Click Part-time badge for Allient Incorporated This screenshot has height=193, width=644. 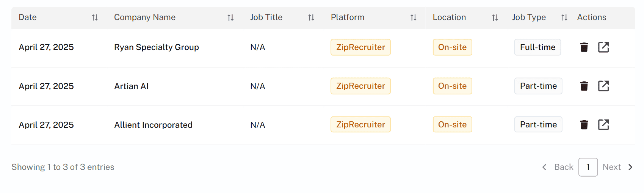point(538,125)
